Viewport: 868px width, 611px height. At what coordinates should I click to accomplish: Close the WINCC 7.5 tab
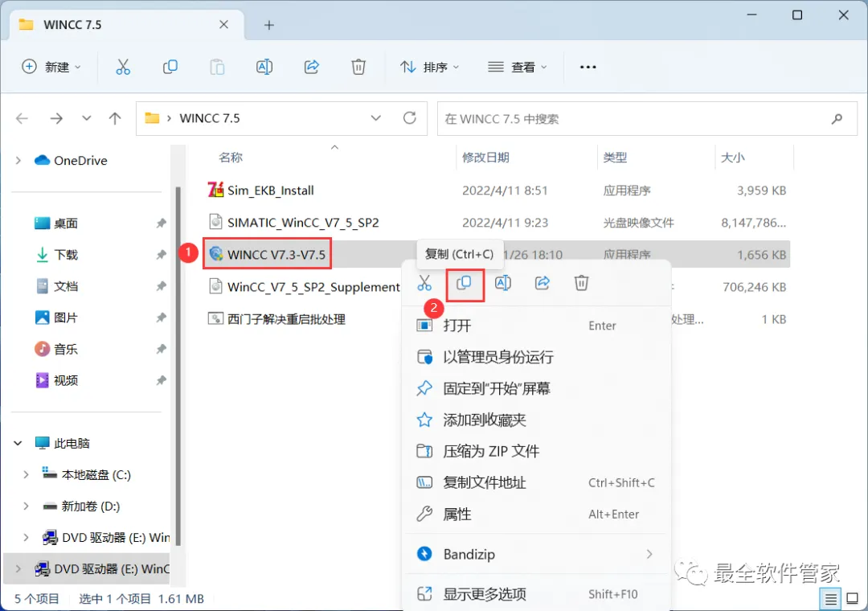(223, 24)
